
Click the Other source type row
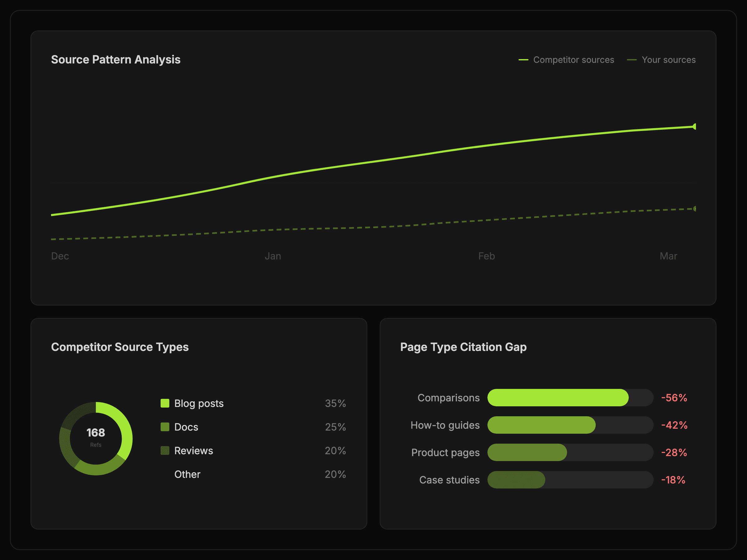click(x=187, y=474)
